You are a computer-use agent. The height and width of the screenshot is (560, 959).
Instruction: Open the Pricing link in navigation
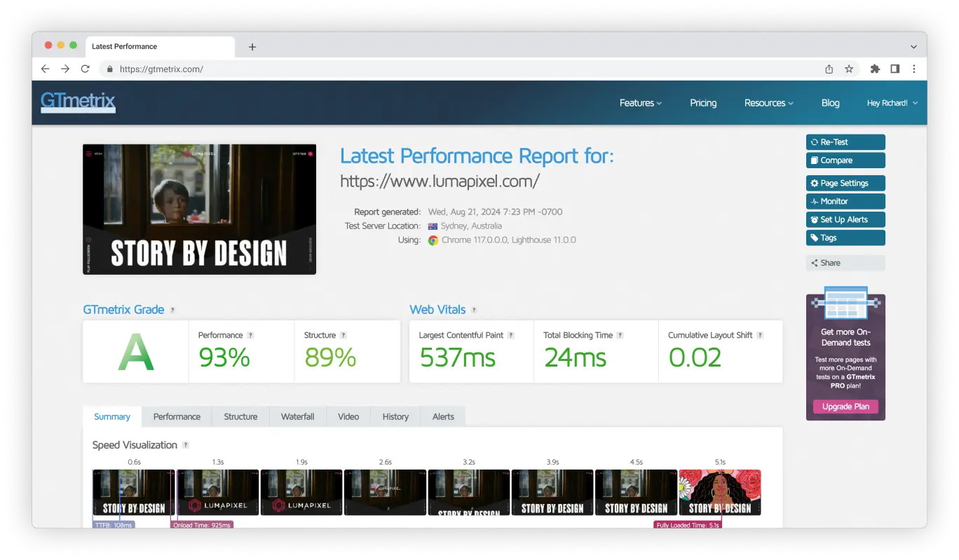(x=703, y=103)
